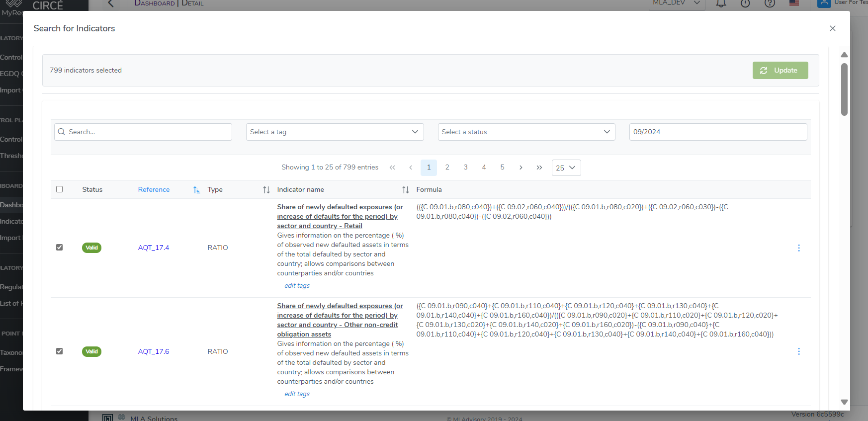Open the three-dot menu for AQT_17.6 row
The width and height of the screenshot is (868, 421).
(x=799, y=351)
